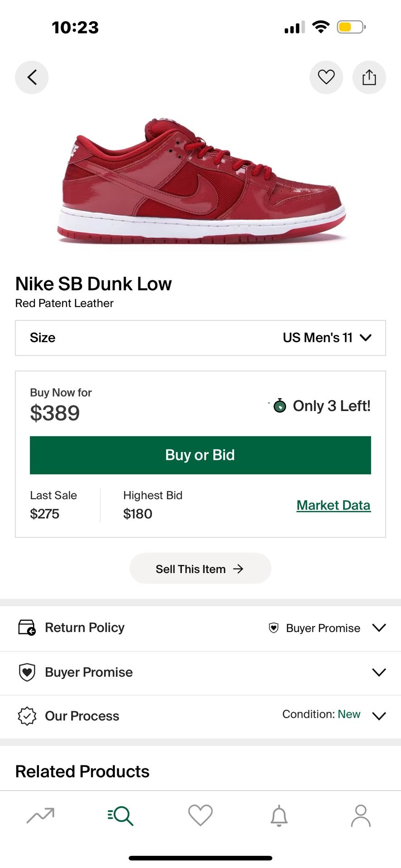Favorite this shoe with the heart button

(326, 77)
